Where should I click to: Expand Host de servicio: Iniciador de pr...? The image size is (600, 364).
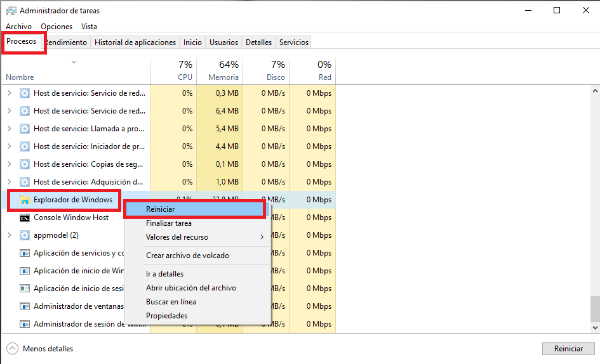pos(10,146)
